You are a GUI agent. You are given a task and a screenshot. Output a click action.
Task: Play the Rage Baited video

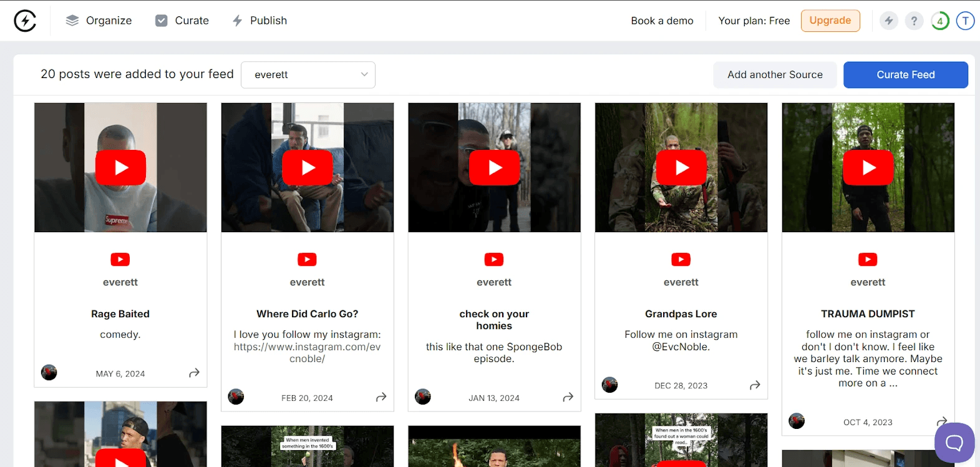point(120,167)
